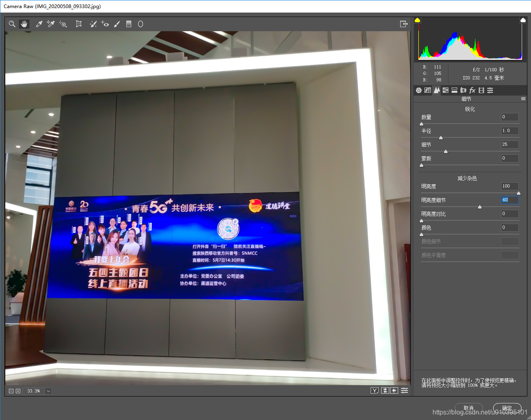Image resolution: width=531 pixels, height=420 pixels.
Task: Select the Color Sampler tool
Action: (51, 24)
